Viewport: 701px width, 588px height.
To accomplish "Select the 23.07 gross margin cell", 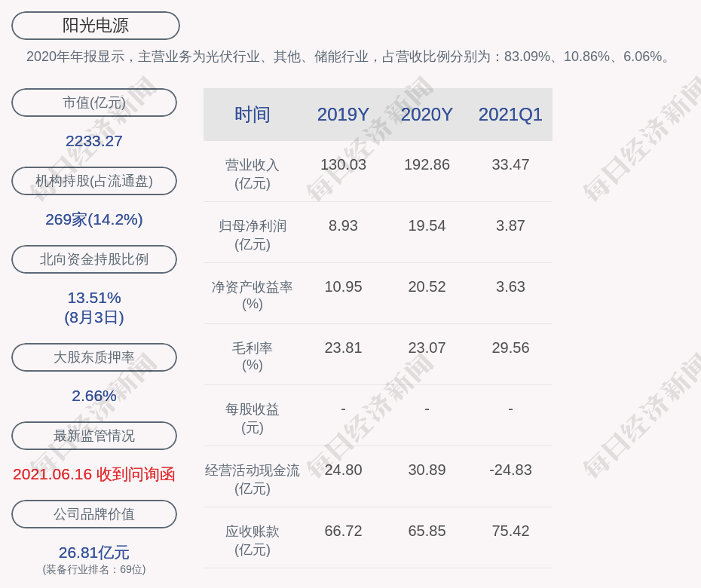I will tap(427, 348).
